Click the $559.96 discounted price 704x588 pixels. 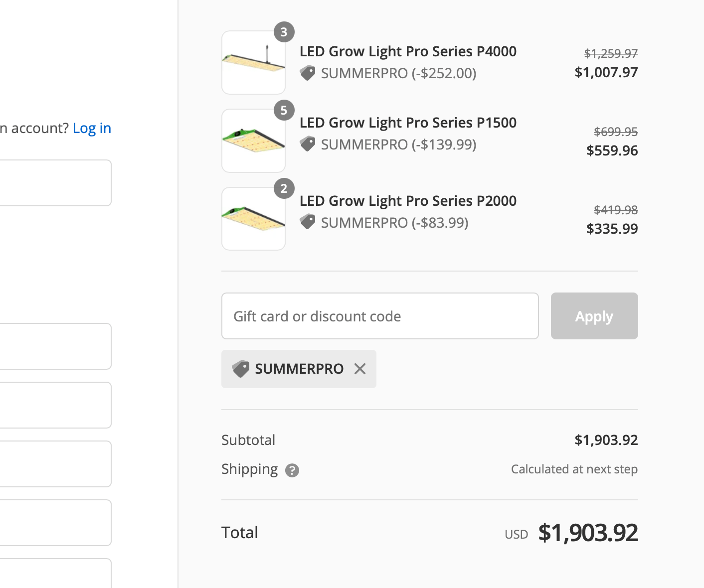pyautogui.click(x=612, y=151)
